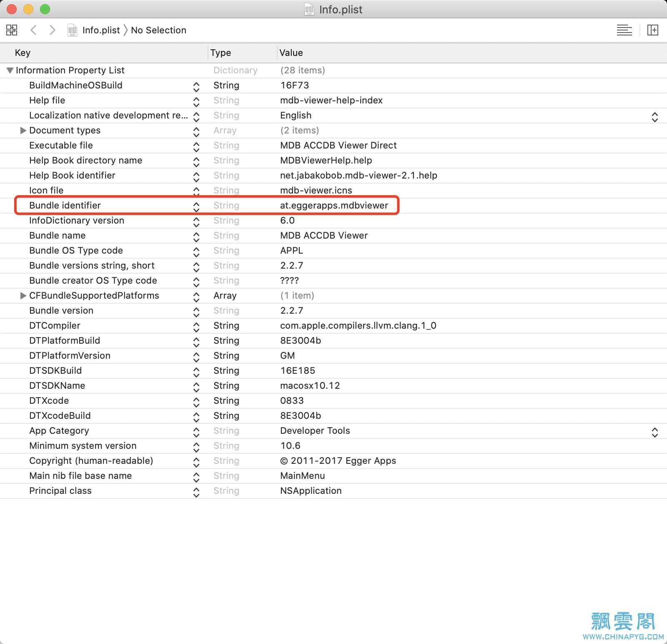The width and height of the screenshot is (667, 644).
Task: Select the Bundle OS Type code value APPL
Action: 291,250
